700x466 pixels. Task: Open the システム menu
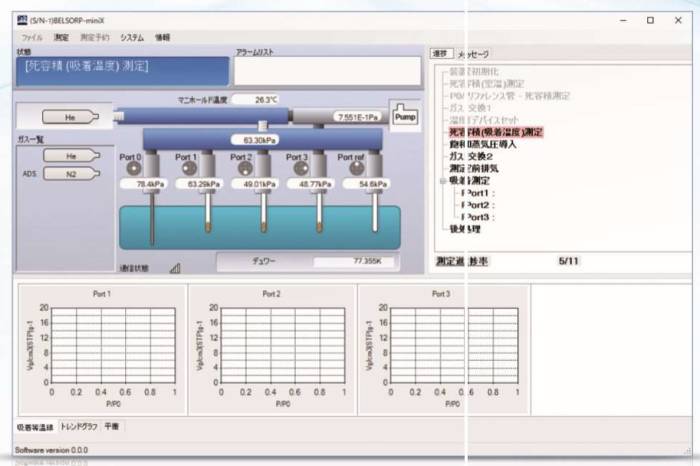pos(132,37)
